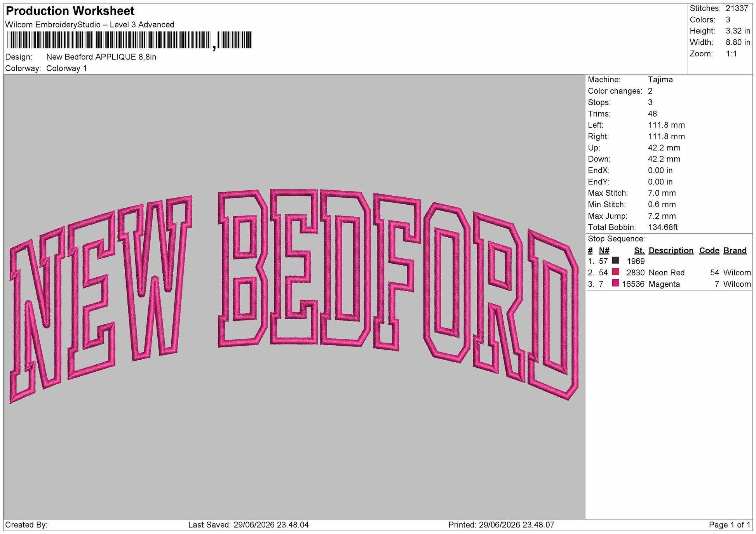Click the Neon Red color swatch
Viewport: 756px width, 534px height.
(x=615, y=272)
